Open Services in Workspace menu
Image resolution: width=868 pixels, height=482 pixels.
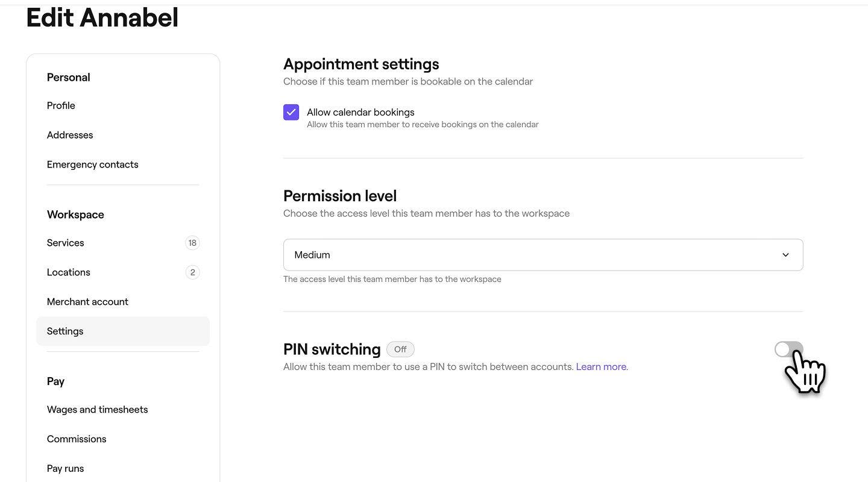65,243
